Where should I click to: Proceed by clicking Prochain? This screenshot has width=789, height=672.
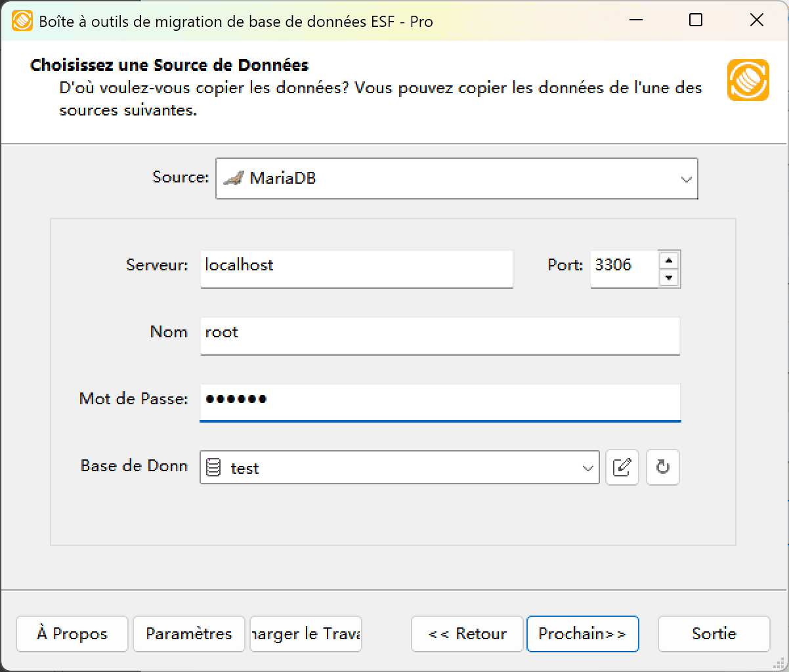pyautogui.click(x=583, y=634)
